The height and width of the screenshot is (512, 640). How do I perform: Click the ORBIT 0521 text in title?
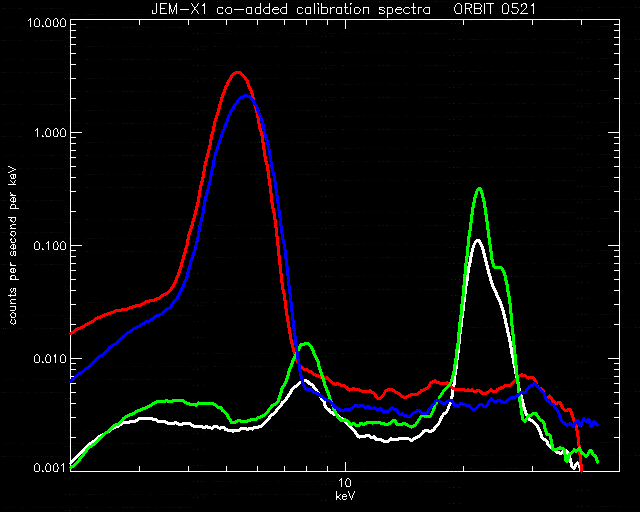(494, 9)
